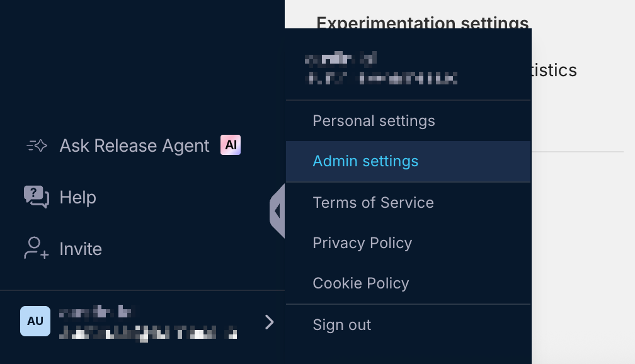Open the account menu via the avatar icon
This screenshot has height=364, width=635.
[35, 322]
